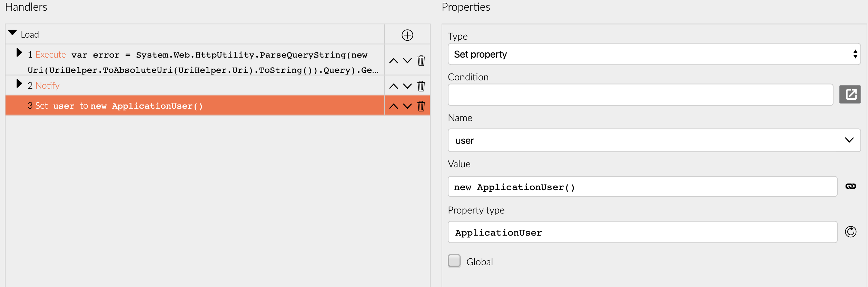868x287 pixels.
Task: Click the link icon beside Value
Action: click(x=850, y=186)
